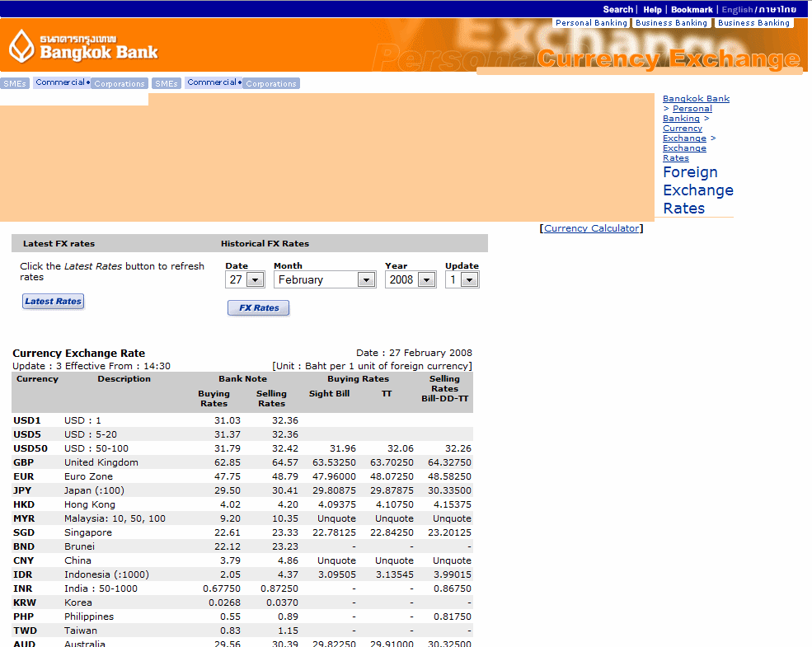Click the 'Indonesia (:1000)' description cell

click(x=106, y=574)
